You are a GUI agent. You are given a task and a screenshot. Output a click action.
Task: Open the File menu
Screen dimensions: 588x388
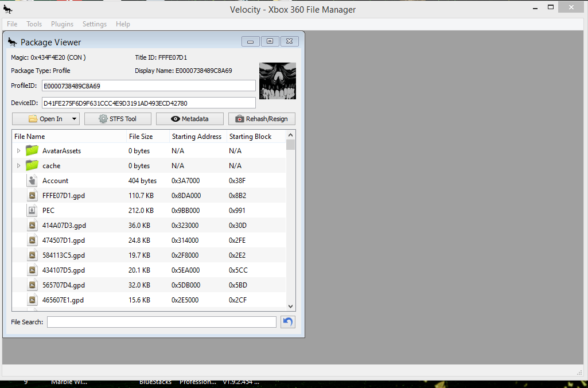(x=12, y=24)
